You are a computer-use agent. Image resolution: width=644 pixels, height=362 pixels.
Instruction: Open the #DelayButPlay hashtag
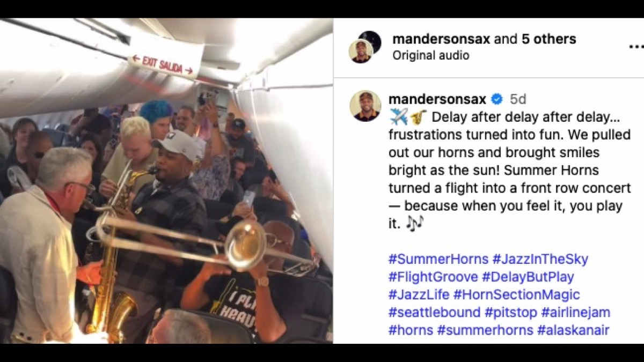(x=528, y=277)
